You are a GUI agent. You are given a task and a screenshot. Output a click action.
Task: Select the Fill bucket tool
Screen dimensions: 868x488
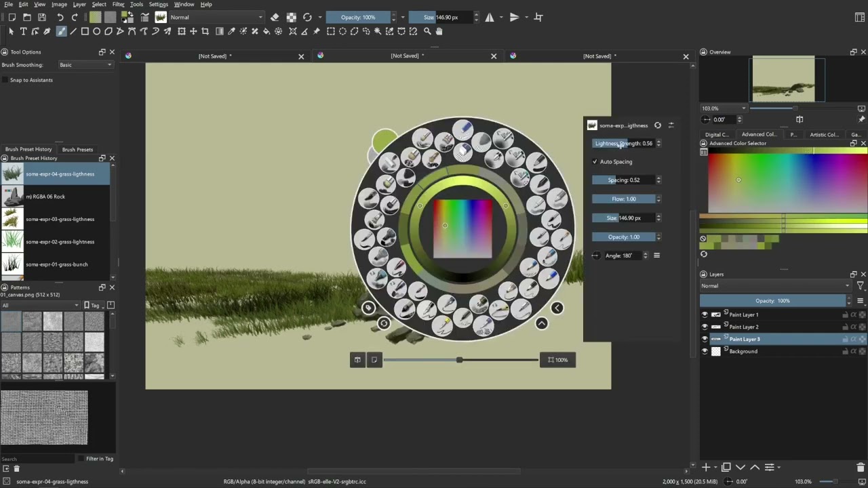[x=267, y=31]
